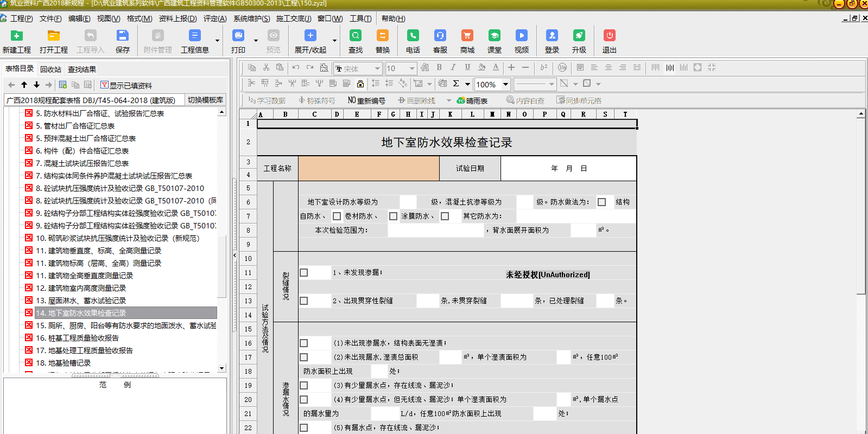Image resolution: width=868 pixels, height=434 pixels.
Task: Tick the 出现贯穿性裂缝 checkbox
Action: [304, 301]
